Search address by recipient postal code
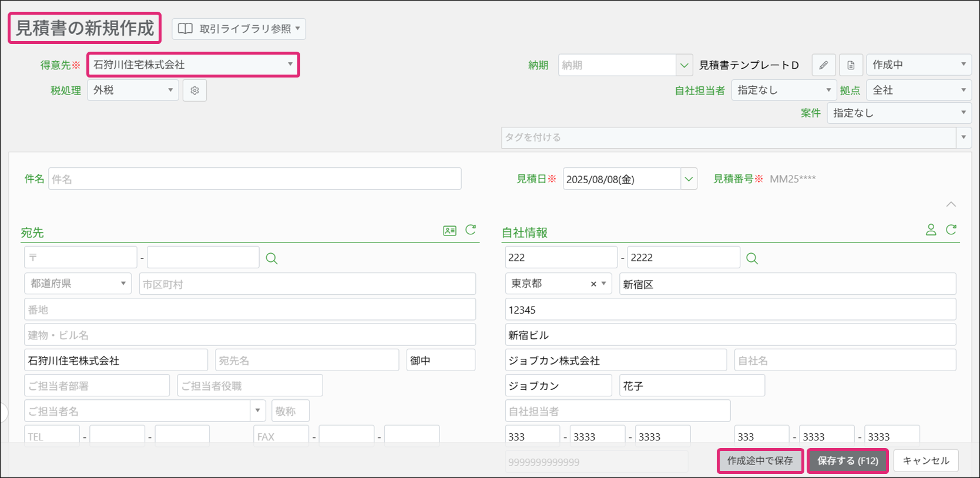 click(271, 258)
